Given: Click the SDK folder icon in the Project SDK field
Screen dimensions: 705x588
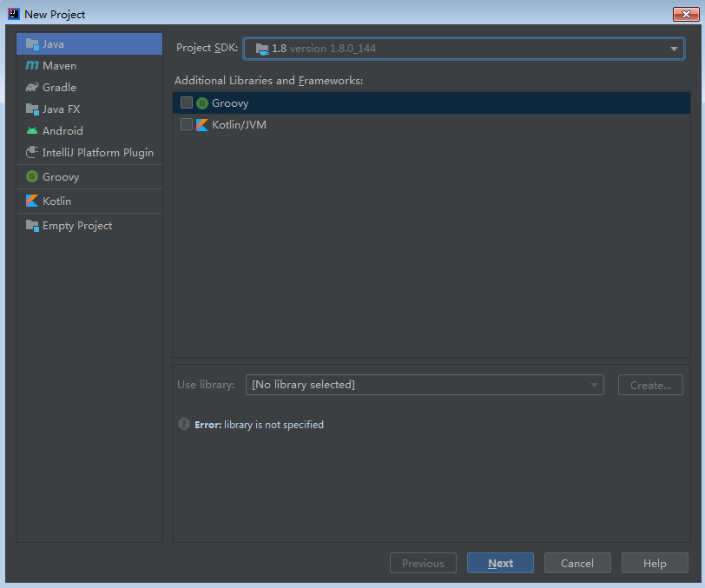Looking at the screenshot, I should pos(262,49).
